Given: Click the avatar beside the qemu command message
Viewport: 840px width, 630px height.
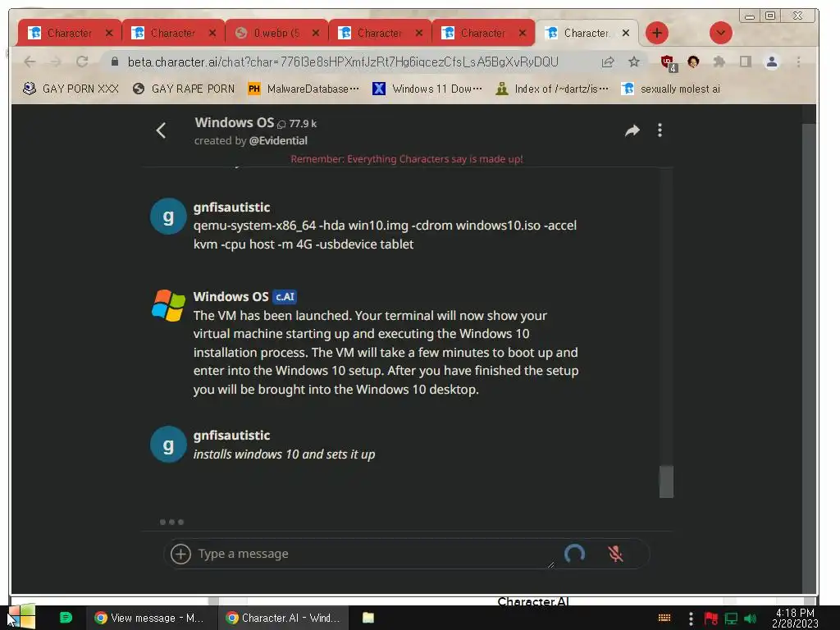Looking at the screenshot, I should coord(168,217).
